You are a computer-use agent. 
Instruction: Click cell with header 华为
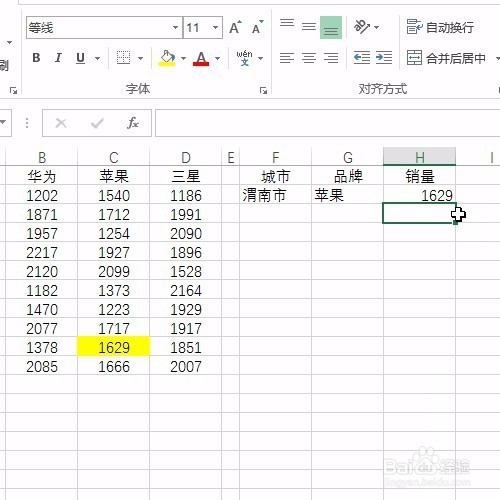point(42,176)
